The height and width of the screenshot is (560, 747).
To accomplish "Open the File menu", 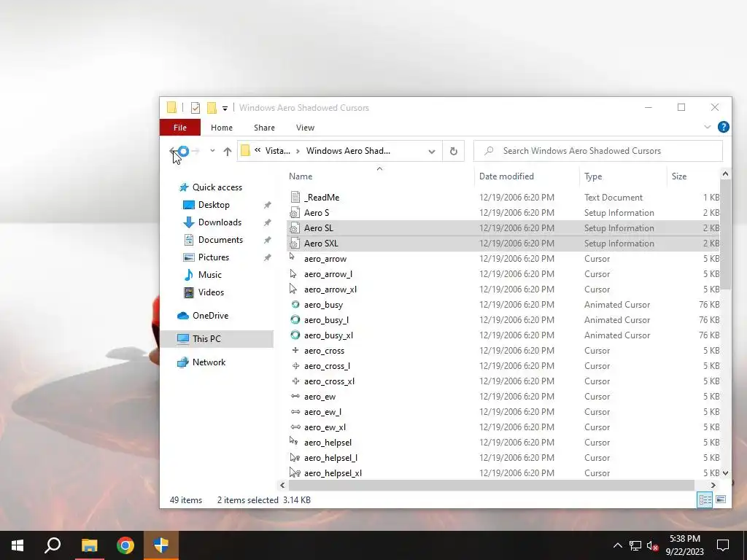I will coord(180,128).
